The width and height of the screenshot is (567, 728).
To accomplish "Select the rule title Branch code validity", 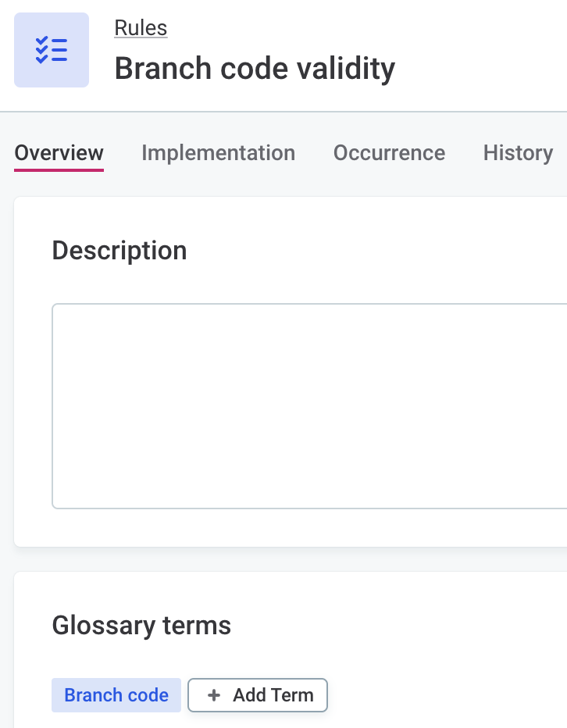I will pos(255,68).
